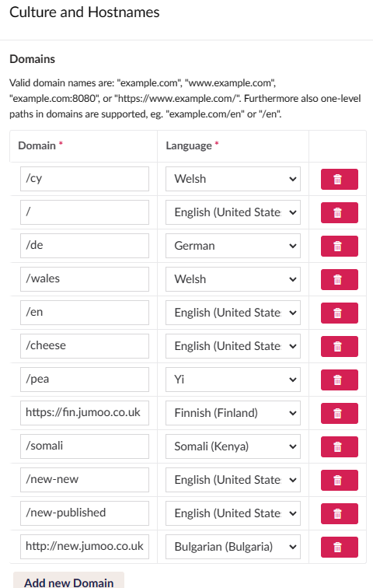This screenshot has width=373, height=588.
Task: Open the Yi language dropdown
Action: (233, 380)
